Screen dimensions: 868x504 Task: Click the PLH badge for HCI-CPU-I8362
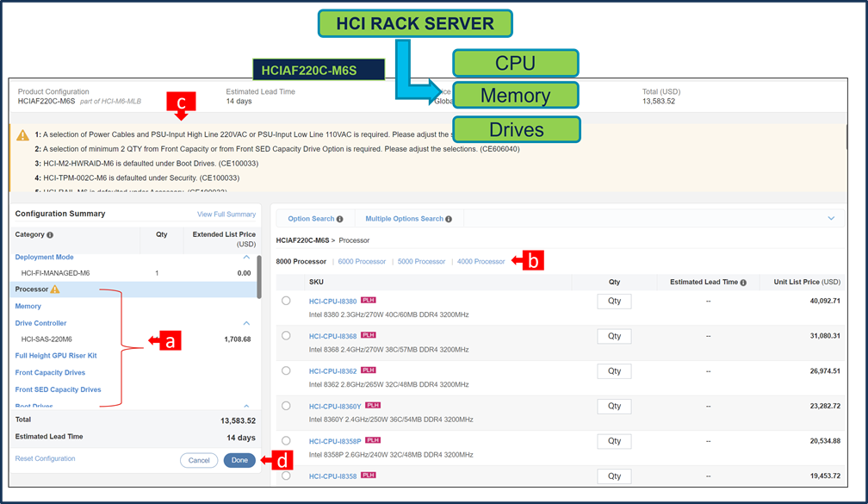point(369,370)
